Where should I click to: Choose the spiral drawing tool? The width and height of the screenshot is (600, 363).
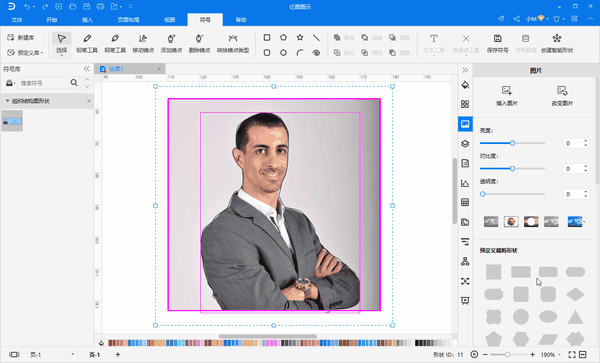[x=316, y=53]
